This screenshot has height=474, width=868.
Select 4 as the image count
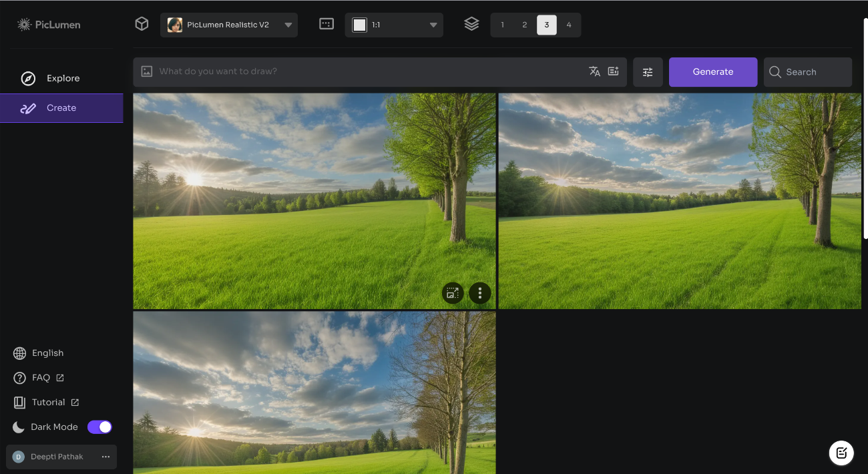(x=569, y=24)
